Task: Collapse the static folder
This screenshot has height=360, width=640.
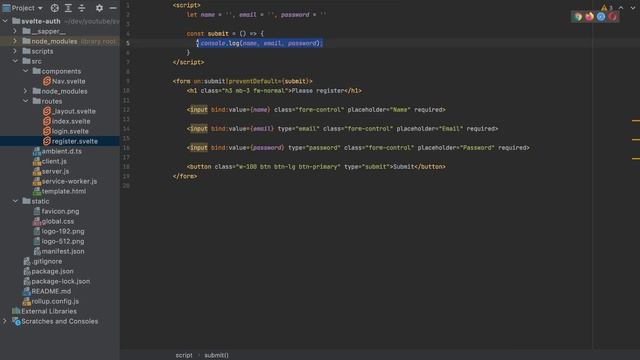Action: click(15, 201)
